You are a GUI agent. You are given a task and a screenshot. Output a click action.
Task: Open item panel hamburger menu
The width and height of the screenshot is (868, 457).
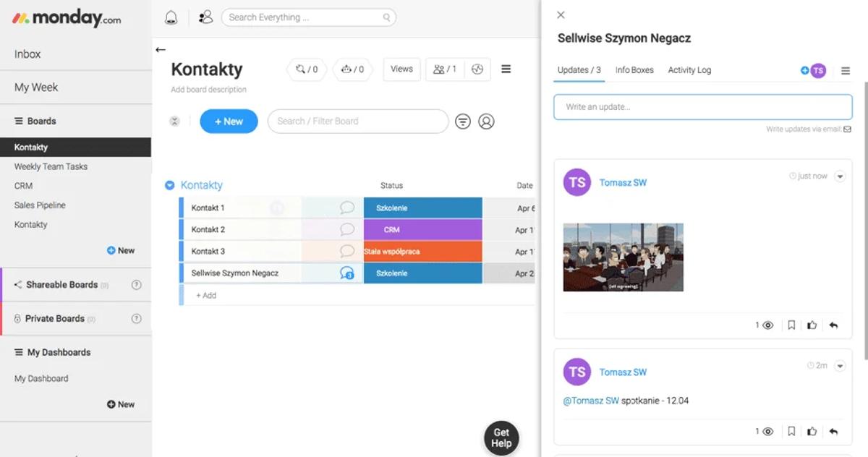pyautogui.click(x=846, y=71)
